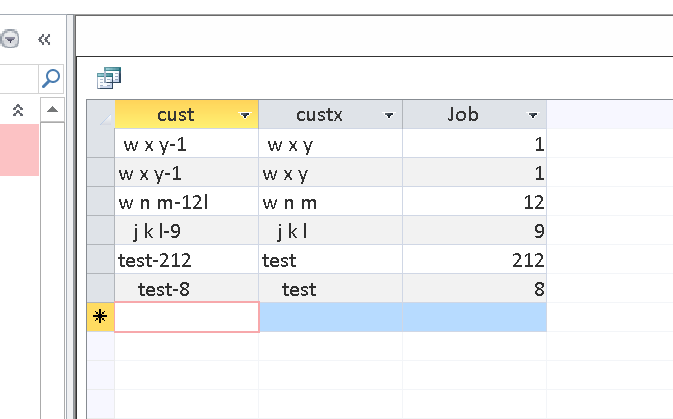Click the empty cust cell in new row

click(187, 317)
